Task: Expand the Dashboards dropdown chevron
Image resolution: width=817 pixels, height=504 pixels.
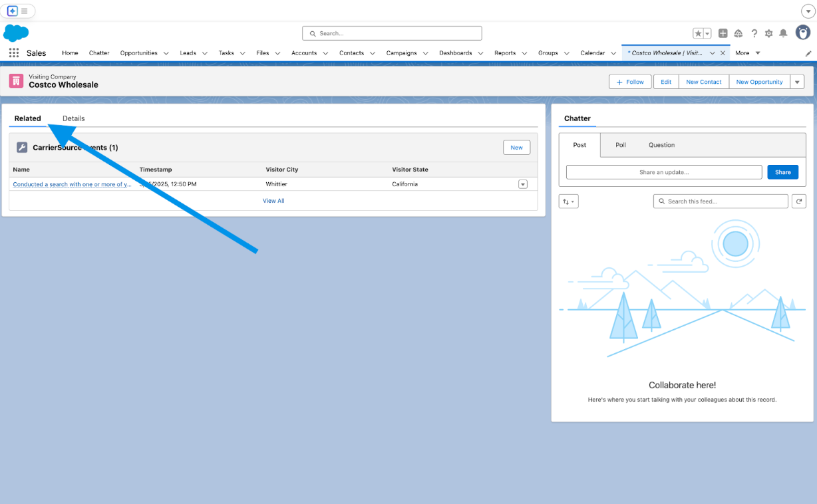Action: [x=480, y=53]
